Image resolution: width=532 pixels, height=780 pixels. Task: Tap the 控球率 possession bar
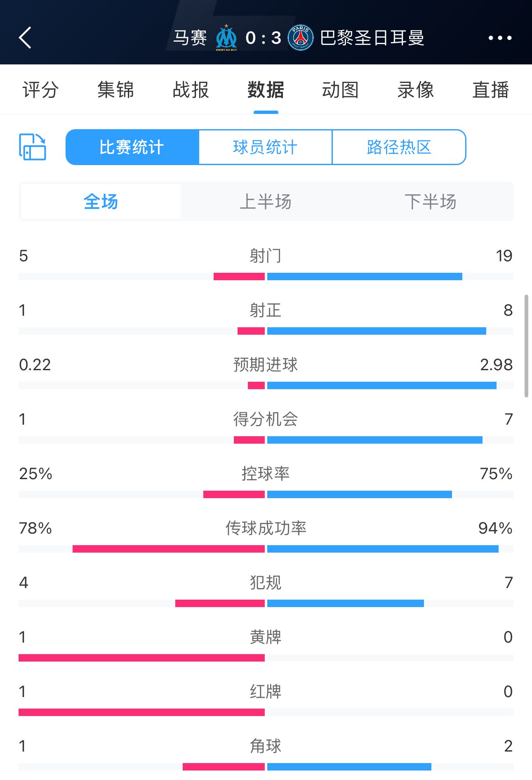(x=266, y=494)
